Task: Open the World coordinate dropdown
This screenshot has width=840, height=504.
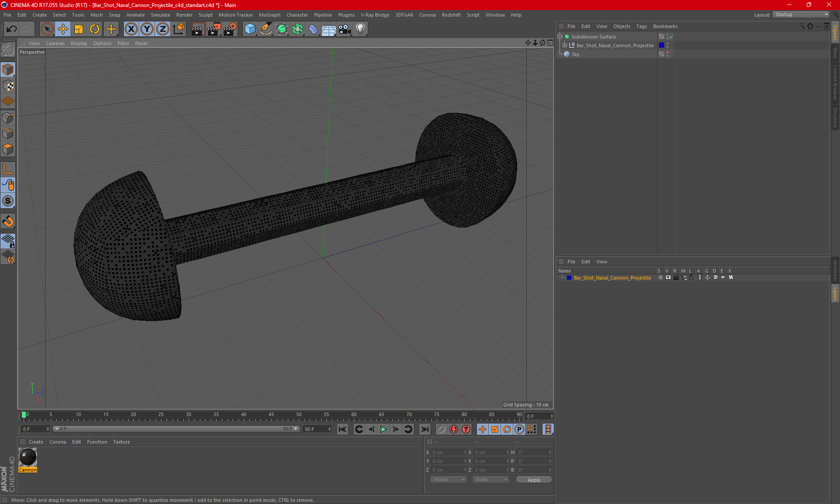Action: tap(448, 479)
